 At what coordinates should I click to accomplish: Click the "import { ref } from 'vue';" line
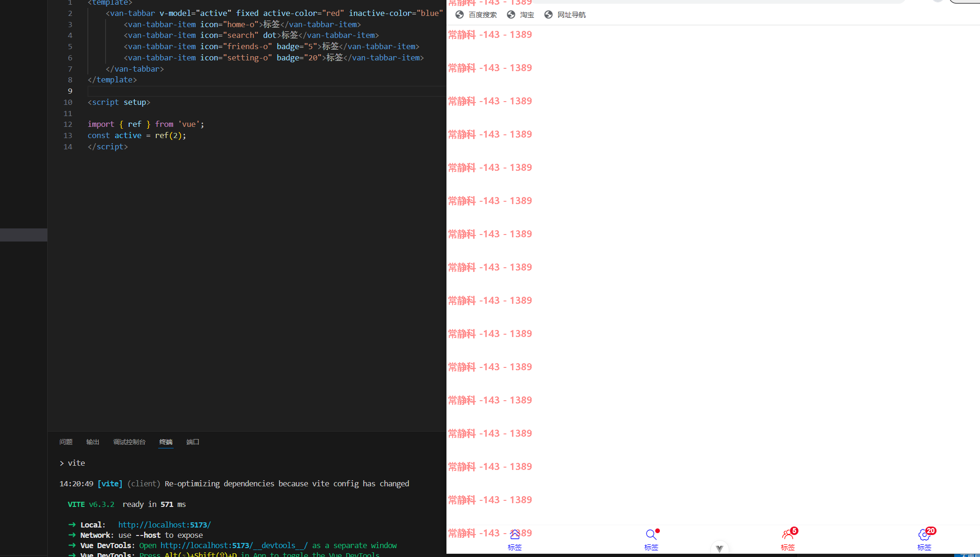(146, 124)
